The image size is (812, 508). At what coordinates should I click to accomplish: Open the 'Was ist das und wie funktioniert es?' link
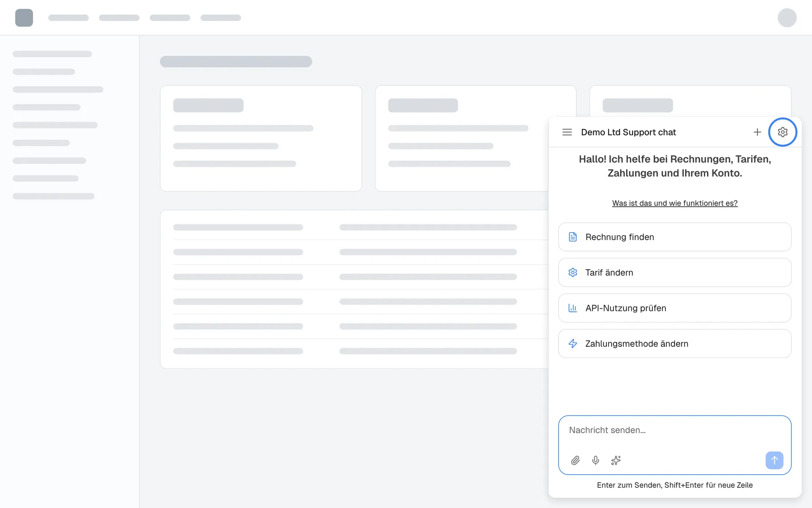click(675, 203)
